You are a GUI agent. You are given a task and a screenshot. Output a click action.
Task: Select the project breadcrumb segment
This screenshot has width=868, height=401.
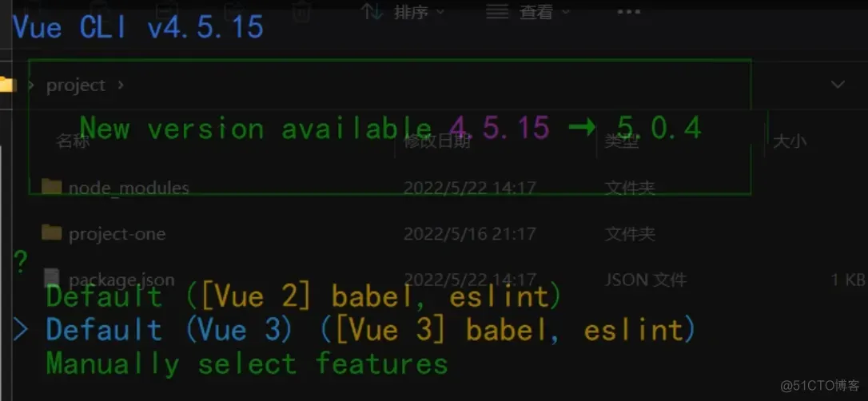coord(76,85)
